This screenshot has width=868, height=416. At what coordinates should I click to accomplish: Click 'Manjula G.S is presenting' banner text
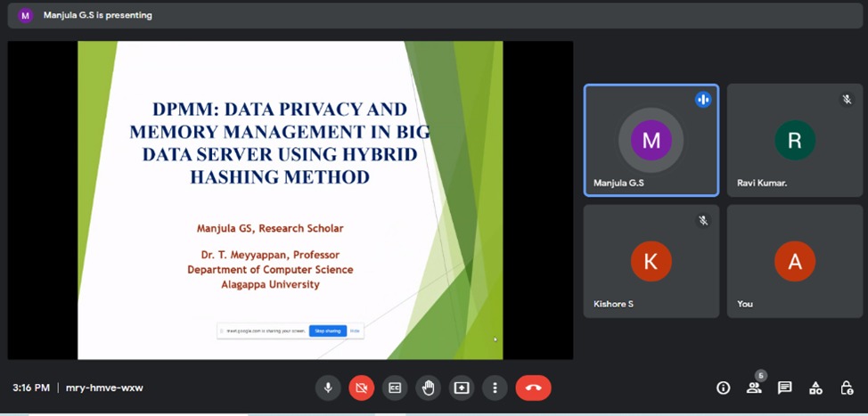click(x=98, y=15)
